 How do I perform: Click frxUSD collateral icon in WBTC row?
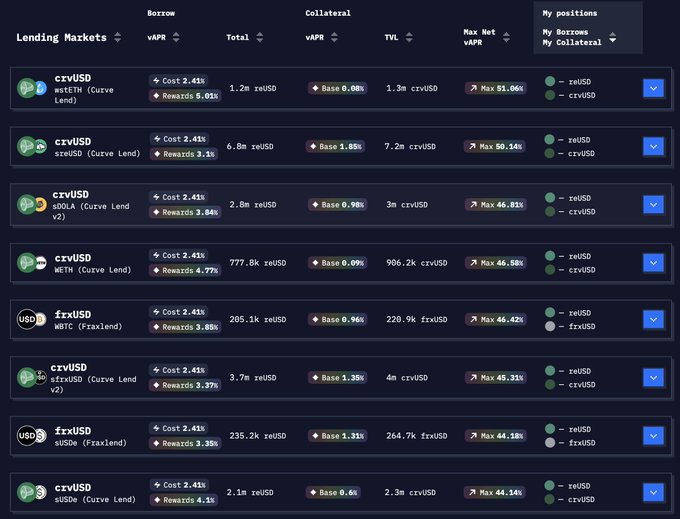[550, 326]
